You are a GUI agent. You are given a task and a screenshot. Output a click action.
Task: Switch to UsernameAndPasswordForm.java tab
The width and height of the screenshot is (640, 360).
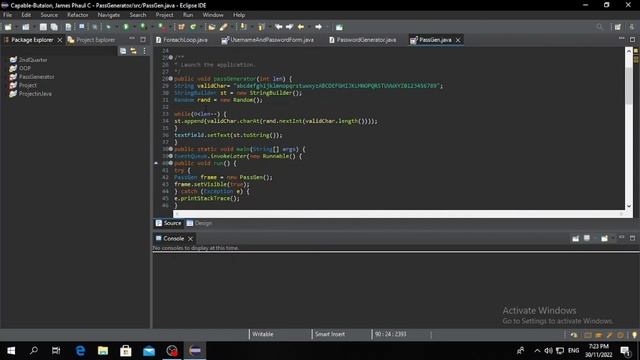(268, 40)
